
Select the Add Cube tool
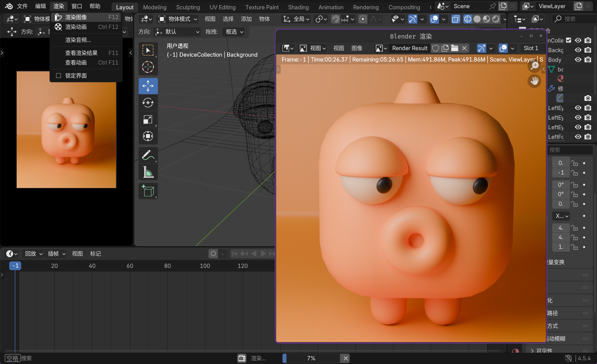[x=148, y=191]
